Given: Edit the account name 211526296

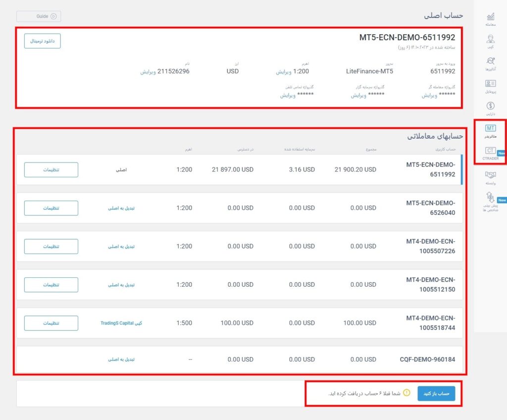Looking at the screenshot, I should point(148,71).
